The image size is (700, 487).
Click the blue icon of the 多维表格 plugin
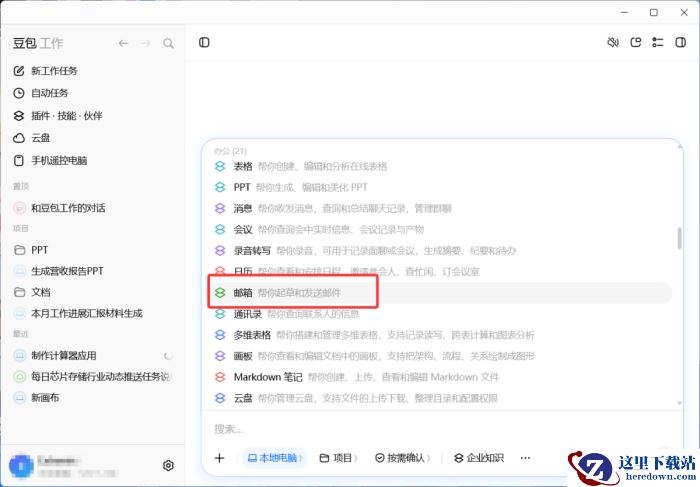[220, 335]
